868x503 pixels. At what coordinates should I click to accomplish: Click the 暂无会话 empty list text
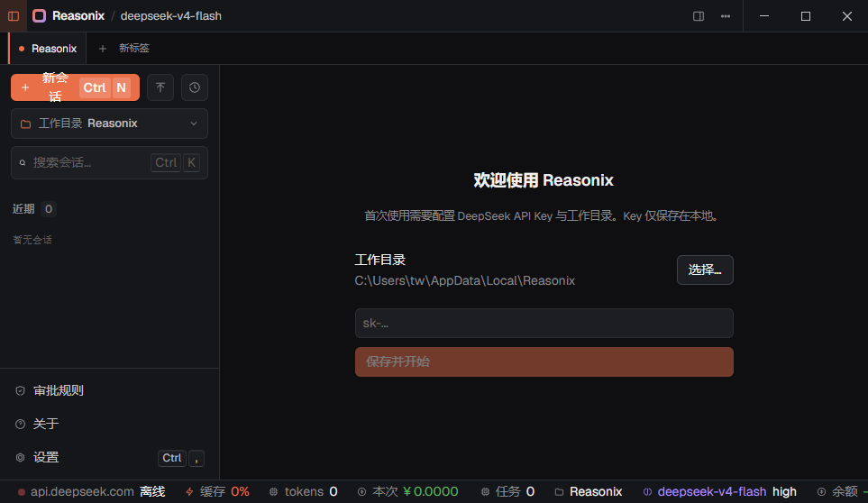(32, 240)
